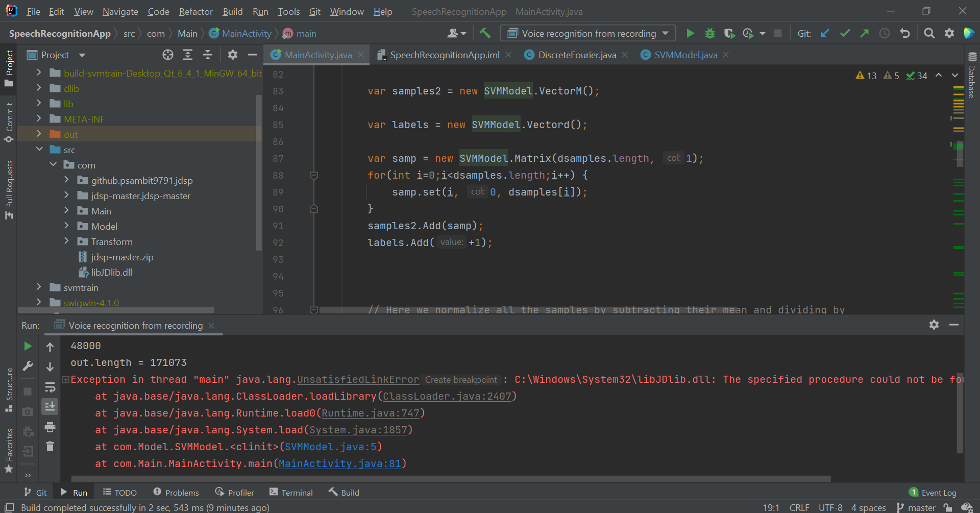Clear console output with the trash icon
980x513 pixels.
[50, 446]
